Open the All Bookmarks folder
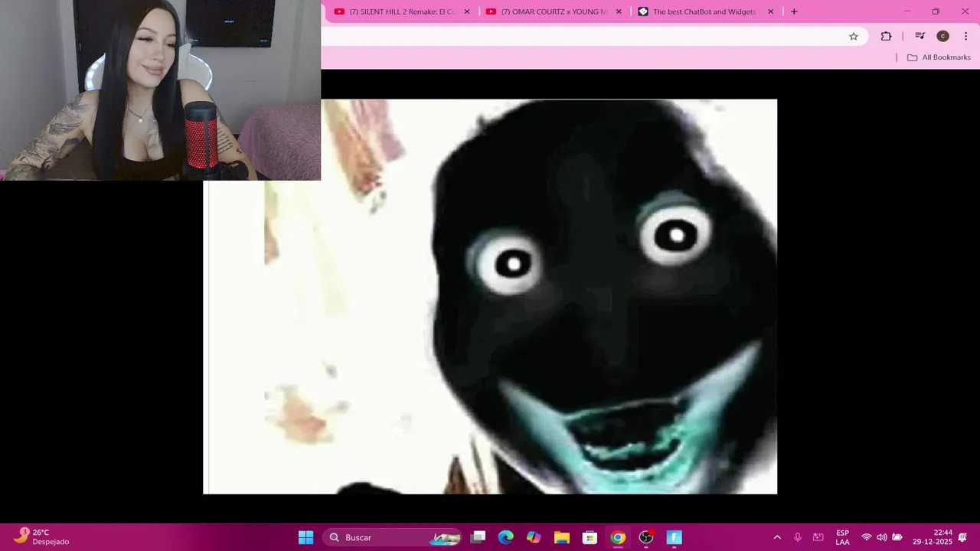This screenshot has width=980, height=551. click(939, 57)
